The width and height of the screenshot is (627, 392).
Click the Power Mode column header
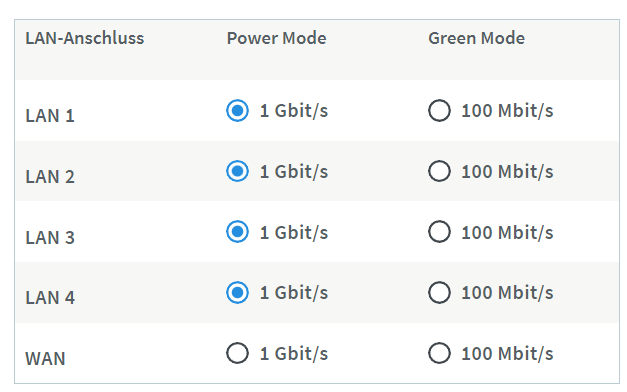276,38
